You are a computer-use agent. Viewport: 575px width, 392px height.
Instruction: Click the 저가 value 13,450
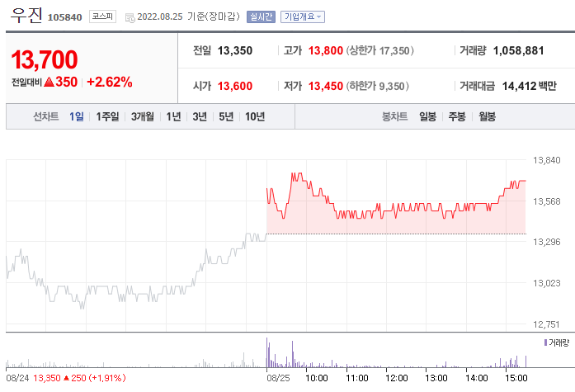[x=326, y=86]
